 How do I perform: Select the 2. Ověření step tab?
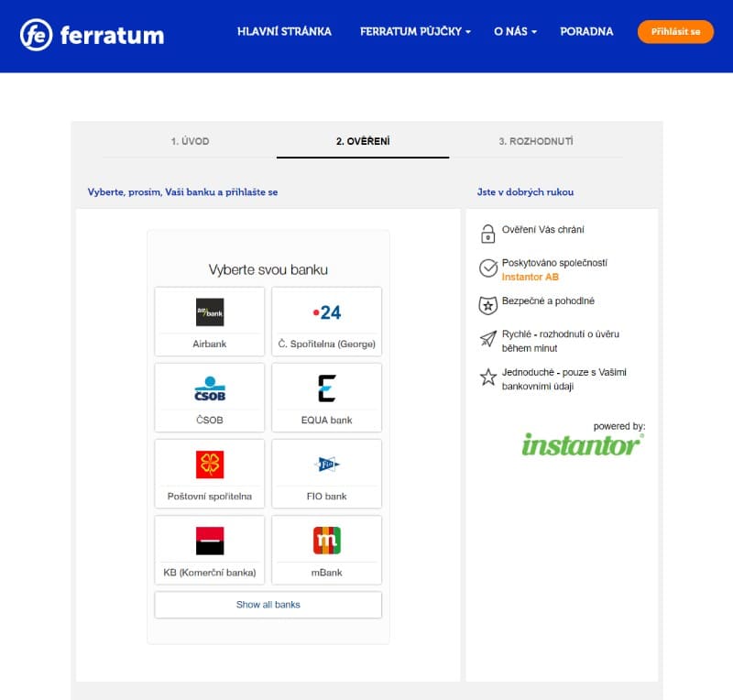(363, 141)
